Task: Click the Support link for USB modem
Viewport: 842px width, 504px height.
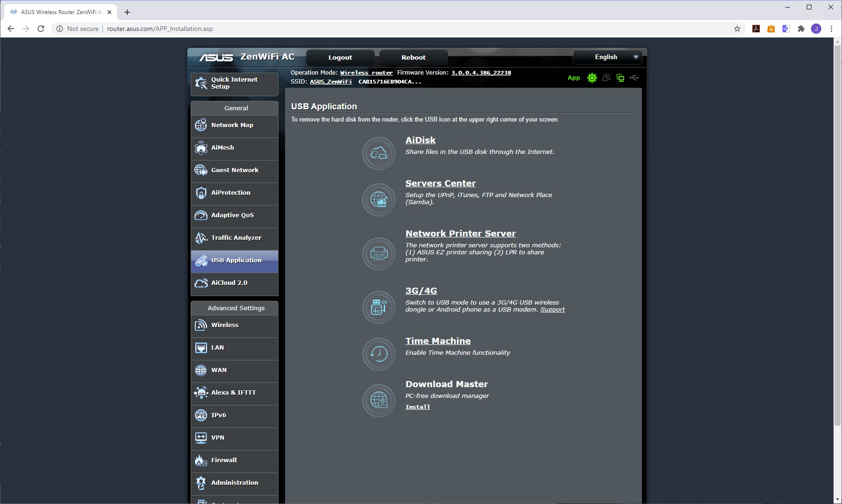Action: point(552,310)
